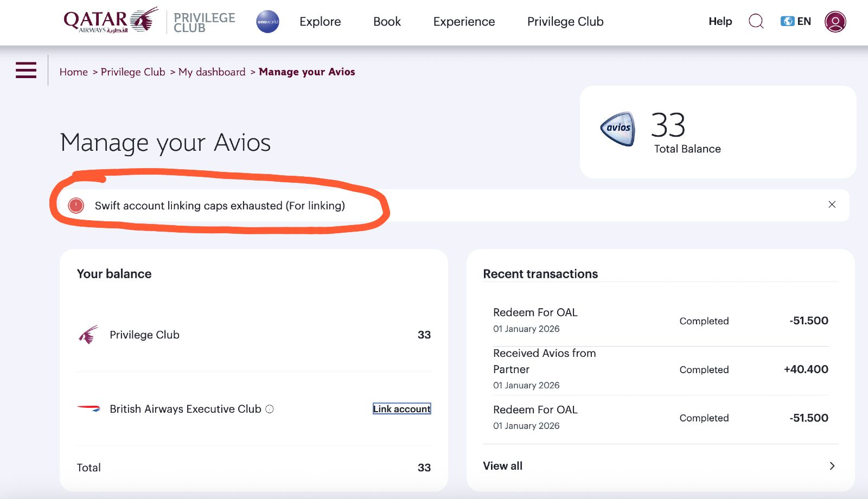Open the hamburger side menu
The width and height of the screenshot is (868, 499).
(26, 70)
